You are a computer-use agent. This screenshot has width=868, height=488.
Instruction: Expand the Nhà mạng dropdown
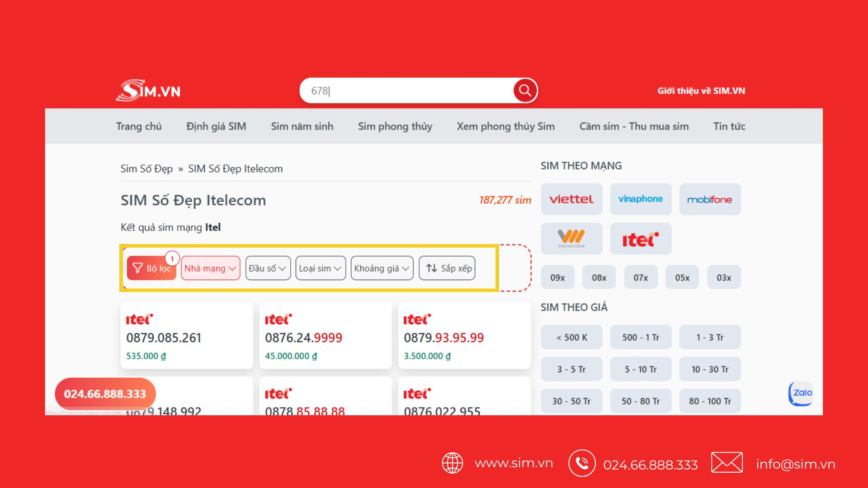(210, 268)
